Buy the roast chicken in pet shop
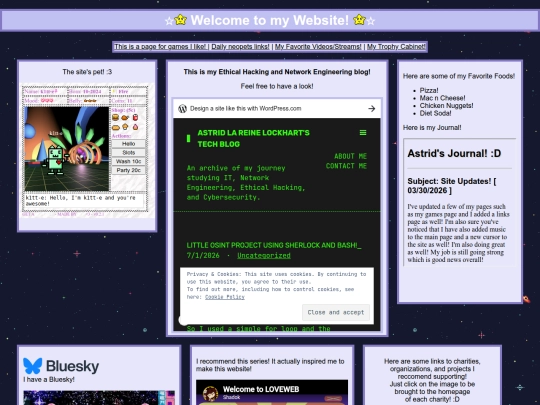The width and height of the screenshot is (540, 405). point(125,117)
